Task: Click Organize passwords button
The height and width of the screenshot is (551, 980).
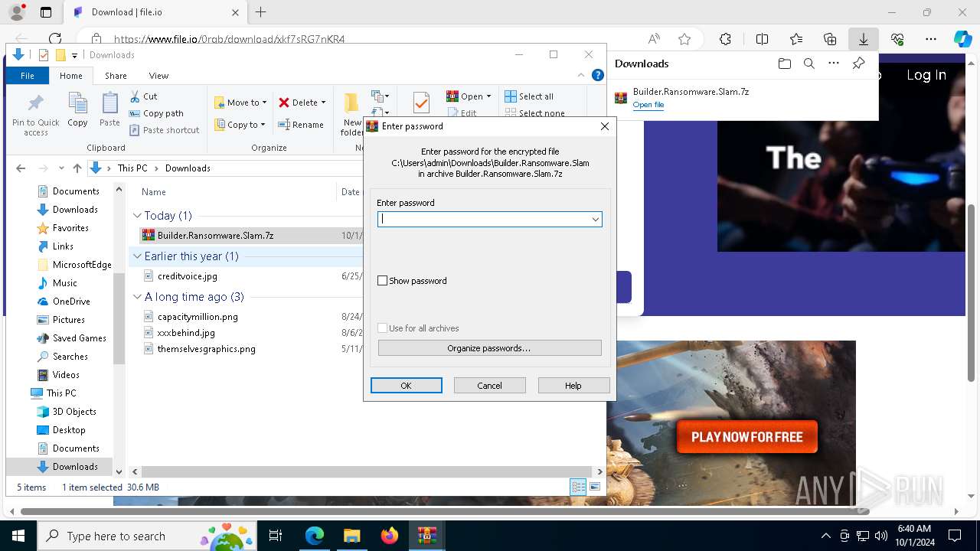Action: (489, 348)
